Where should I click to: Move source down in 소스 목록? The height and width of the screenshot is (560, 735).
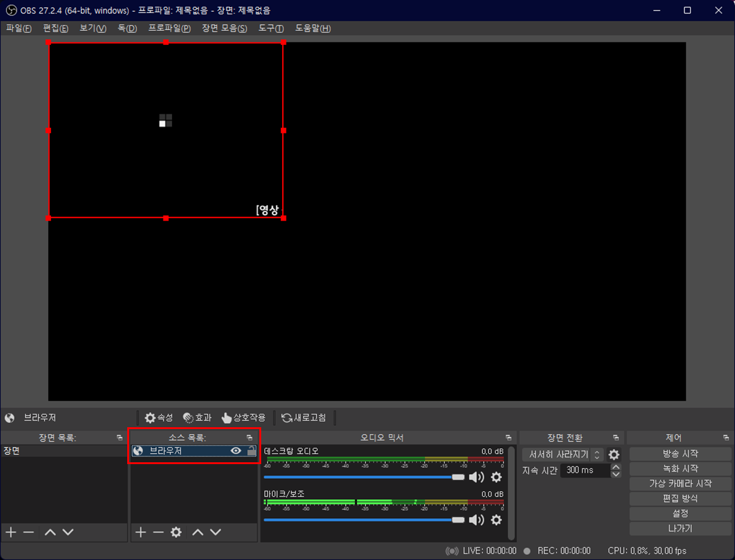pyautogui.click(x=216, y=532)
